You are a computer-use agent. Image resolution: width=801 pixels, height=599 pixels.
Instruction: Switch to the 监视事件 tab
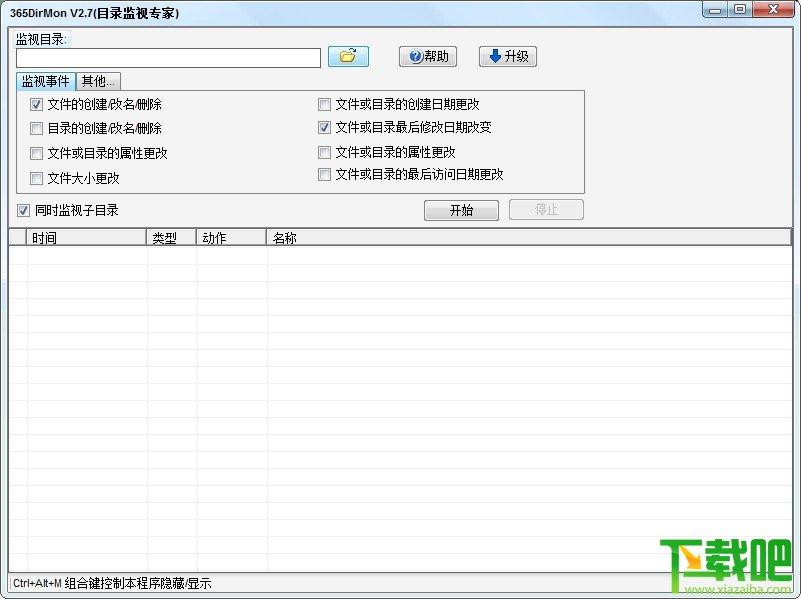click(45, 82)
